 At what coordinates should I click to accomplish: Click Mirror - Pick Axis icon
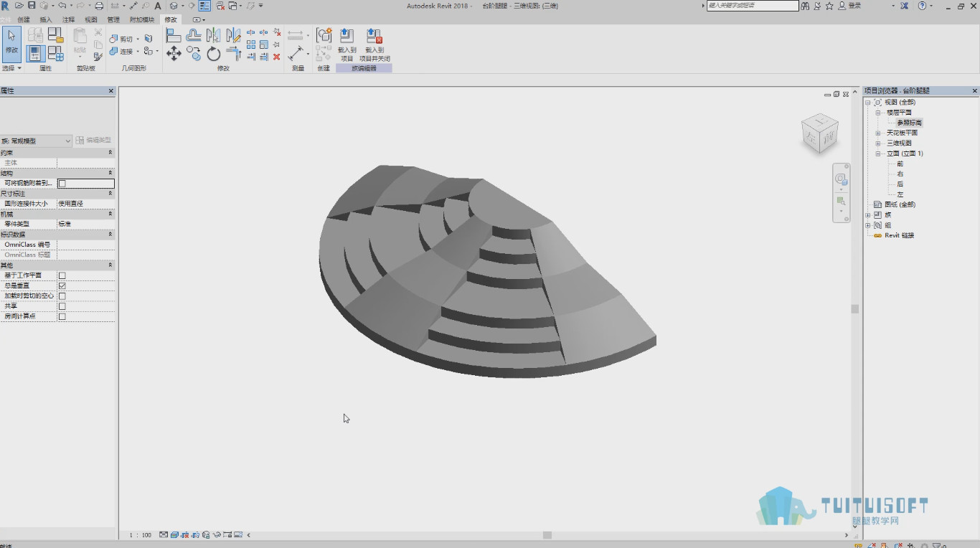coord(213,35)
